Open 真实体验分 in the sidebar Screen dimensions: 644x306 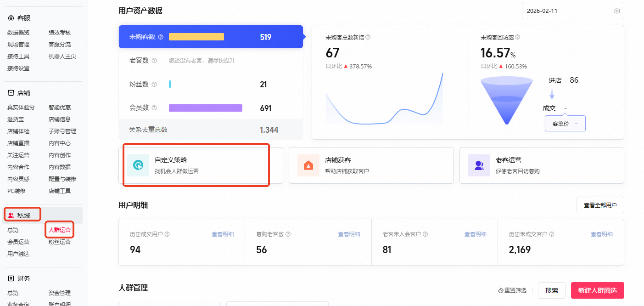[x=21, y=108]
